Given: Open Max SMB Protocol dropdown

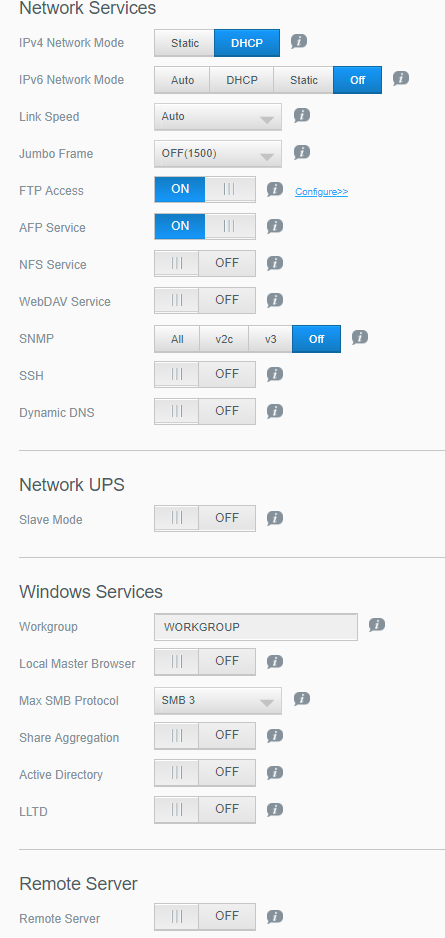Looking at the screenshot, I should (x=218, y=701).
